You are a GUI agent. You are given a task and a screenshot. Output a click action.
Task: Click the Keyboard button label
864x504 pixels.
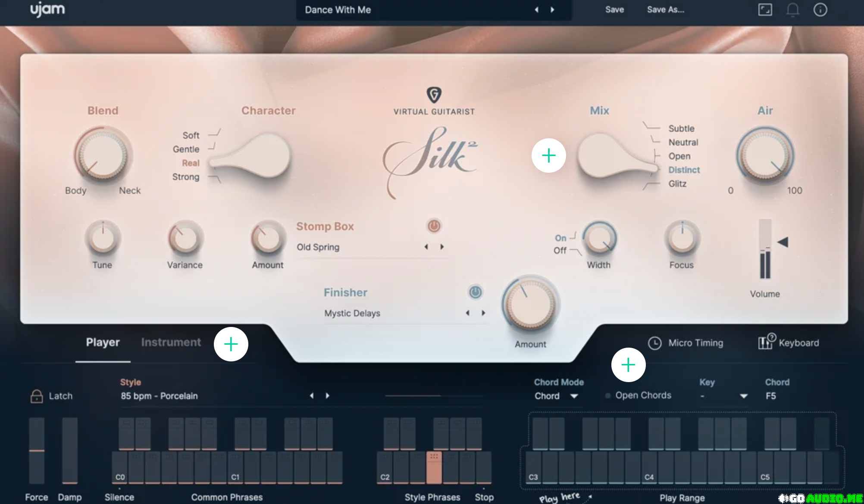pos(799,343)
